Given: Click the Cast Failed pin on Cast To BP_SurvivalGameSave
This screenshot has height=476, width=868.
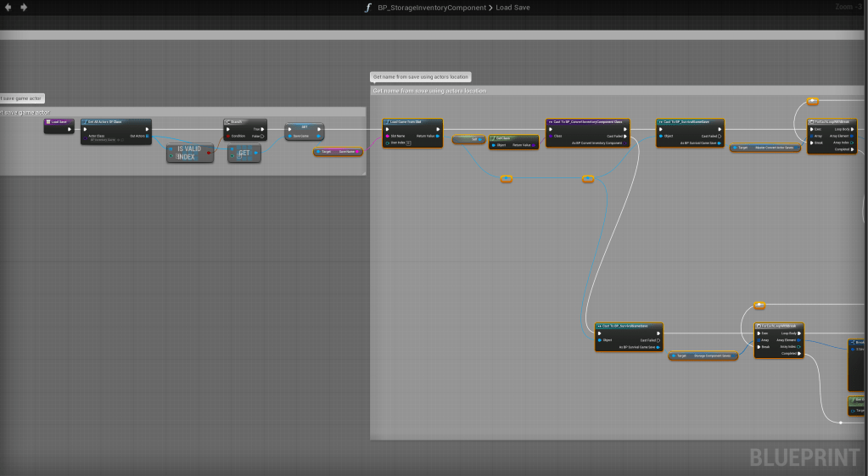Looking at the screenshot, I should click(721, 136).
